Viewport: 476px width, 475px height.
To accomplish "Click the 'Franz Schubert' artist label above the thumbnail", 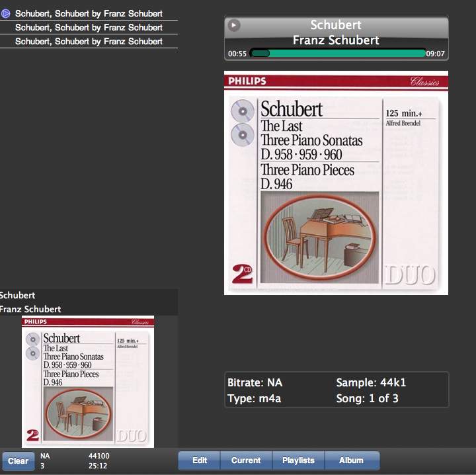I will tap(30, 309).
